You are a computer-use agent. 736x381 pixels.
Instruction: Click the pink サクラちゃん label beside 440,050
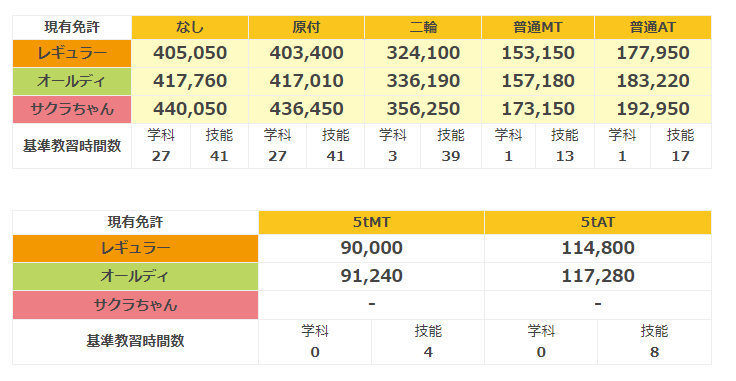72,109
